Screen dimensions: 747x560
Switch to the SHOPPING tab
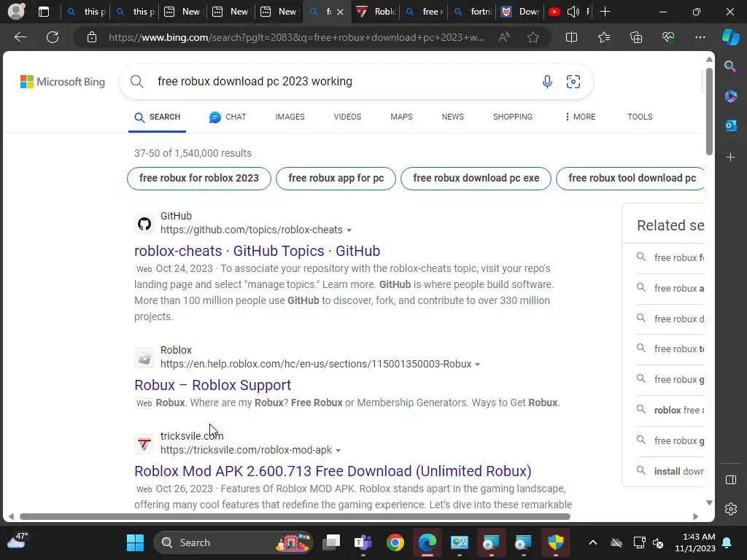click(x=513, y=117)
